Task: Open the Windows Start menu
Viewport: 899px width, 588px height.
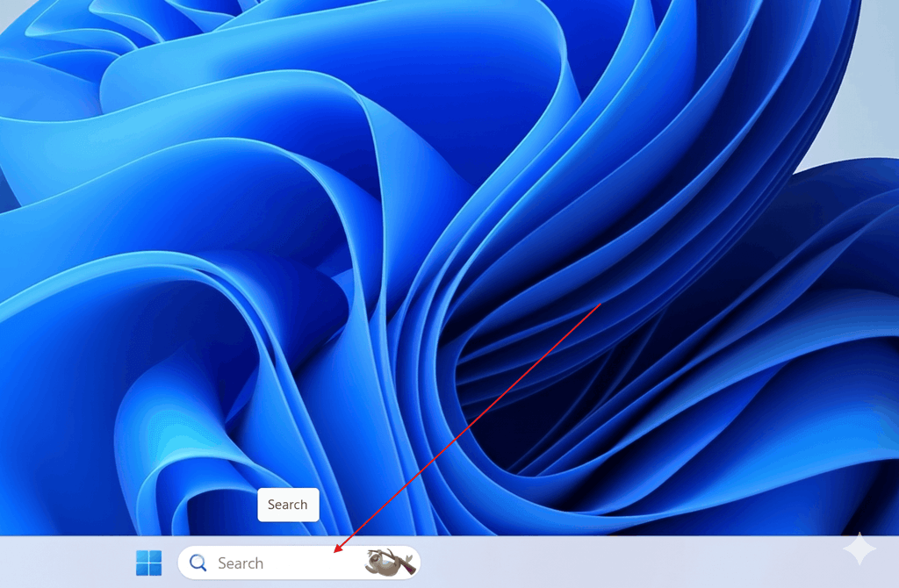Action: click(149, 563)
